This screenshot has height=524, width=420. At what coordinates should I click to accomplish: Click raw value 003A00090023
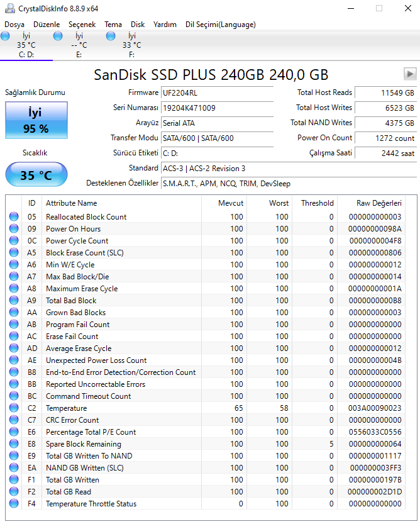[x=375, y=408]
